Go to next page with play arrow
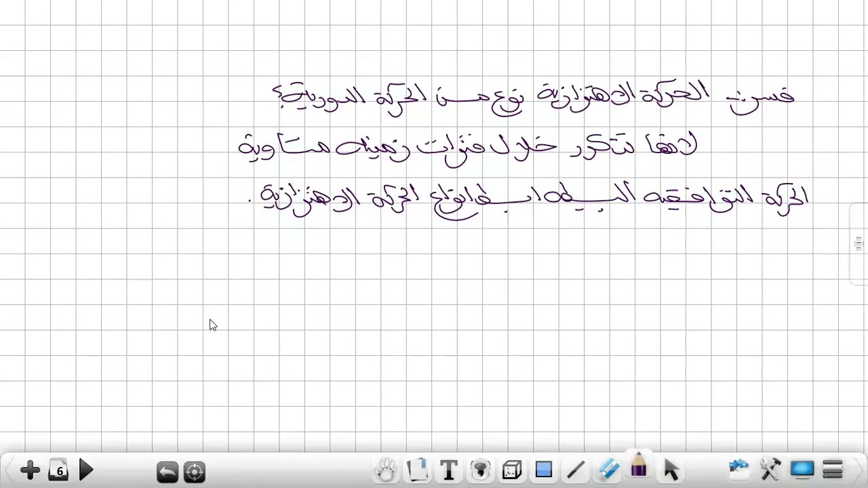Screen dimensions: 868x488 pos(86,470)
